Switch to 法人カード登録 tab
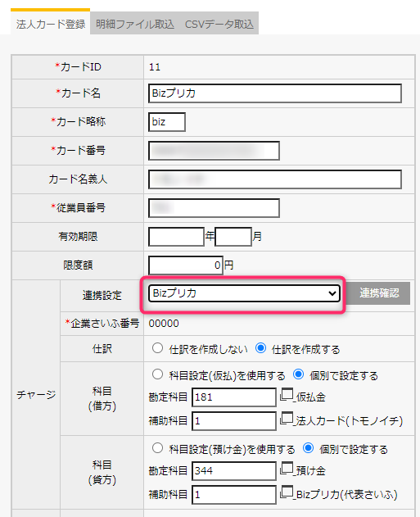This screenshot has height=517, width=420. click(x=51, y=24)
